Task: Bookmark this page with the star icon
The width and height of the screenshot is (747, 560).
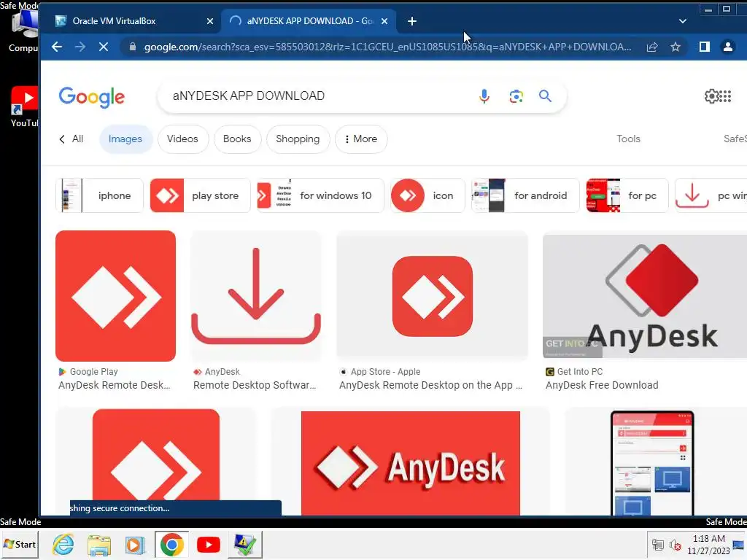Action: 676,47
